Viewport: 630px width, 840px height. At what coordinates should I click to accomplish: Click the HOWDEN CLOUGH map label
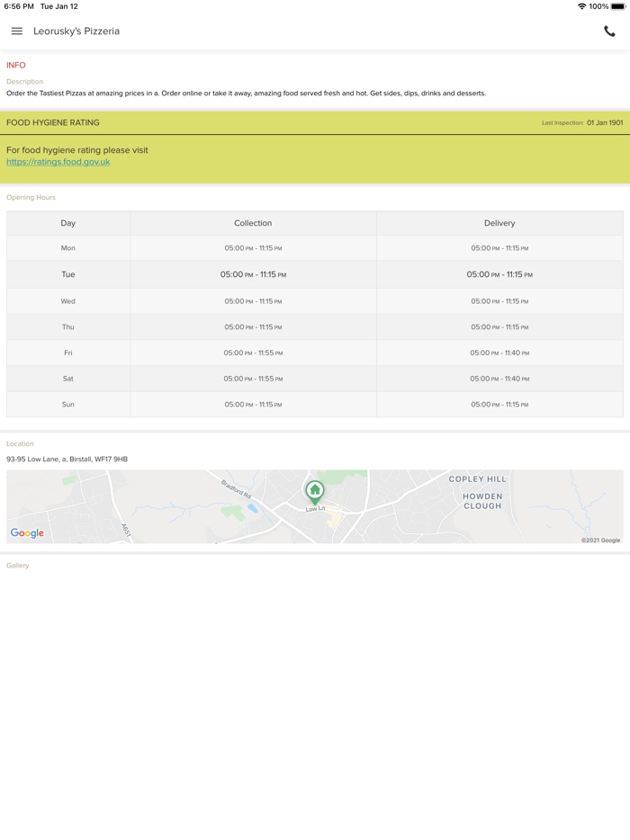482,501
